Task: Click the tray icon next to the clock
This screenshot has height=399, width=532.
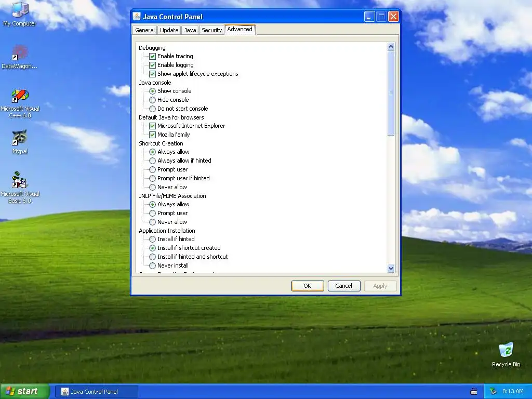Action: 494,391
